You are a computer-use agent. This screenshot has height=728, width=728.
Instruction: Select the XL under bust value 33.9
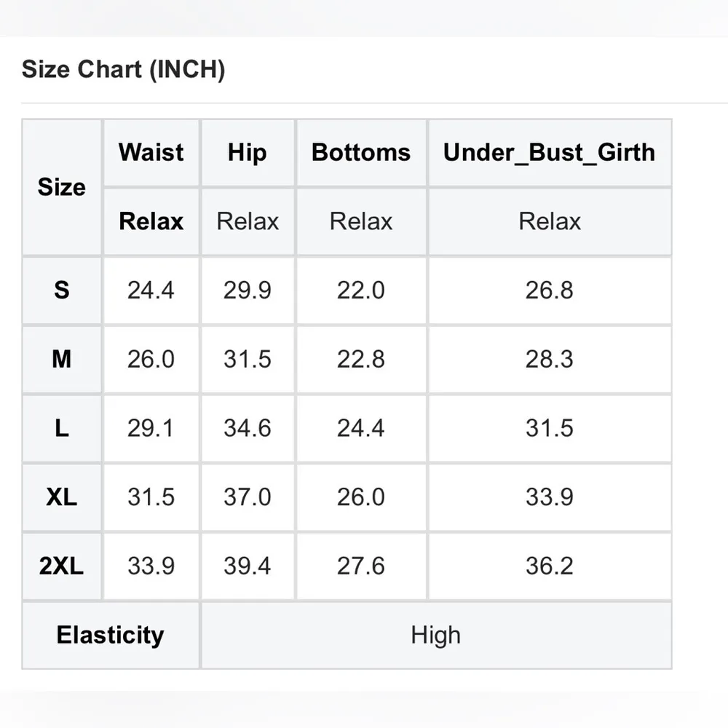point(549,497)
